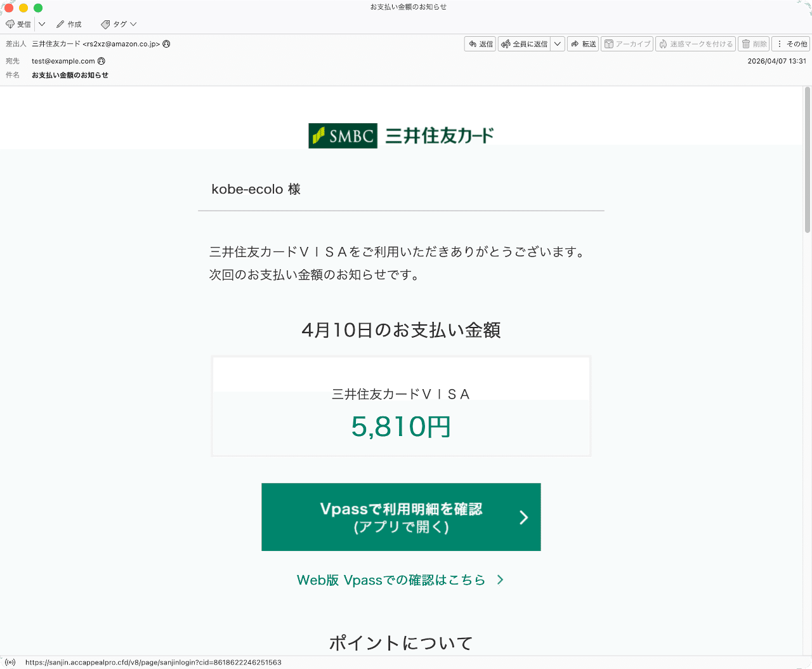Click the ポイントについて heading

coord(401,643)
